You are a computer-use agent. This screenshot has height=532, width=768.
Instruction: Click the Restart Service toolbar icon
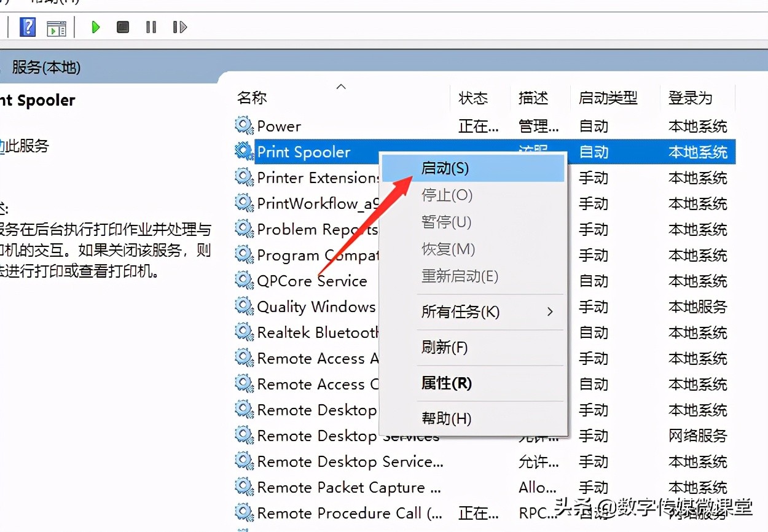click(178, 26)
